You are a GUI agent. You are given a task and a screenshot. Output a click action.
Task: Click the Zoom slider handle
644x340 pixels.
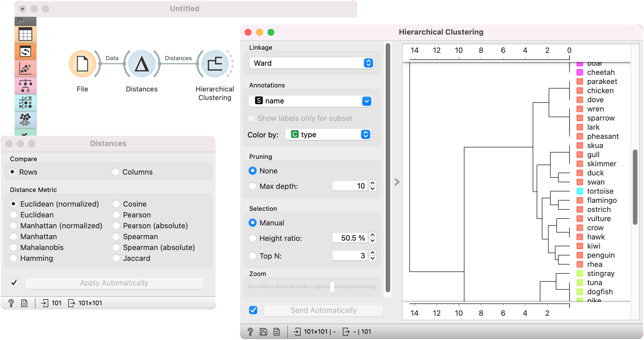point(332,287)
